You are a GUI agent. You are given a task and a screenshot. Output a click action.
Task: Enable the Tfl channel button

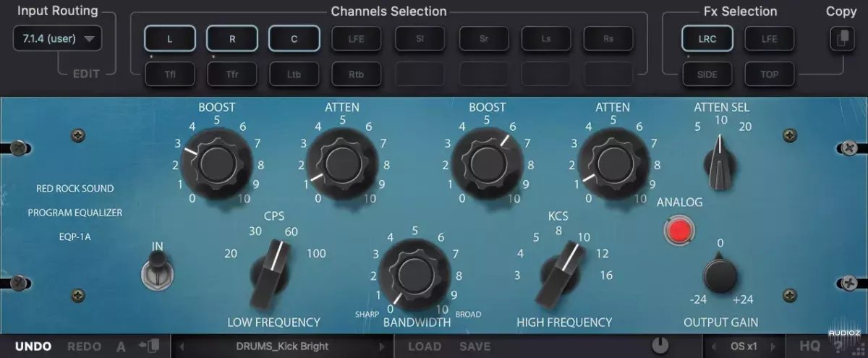pyautogui.click(x=169, y=73)
